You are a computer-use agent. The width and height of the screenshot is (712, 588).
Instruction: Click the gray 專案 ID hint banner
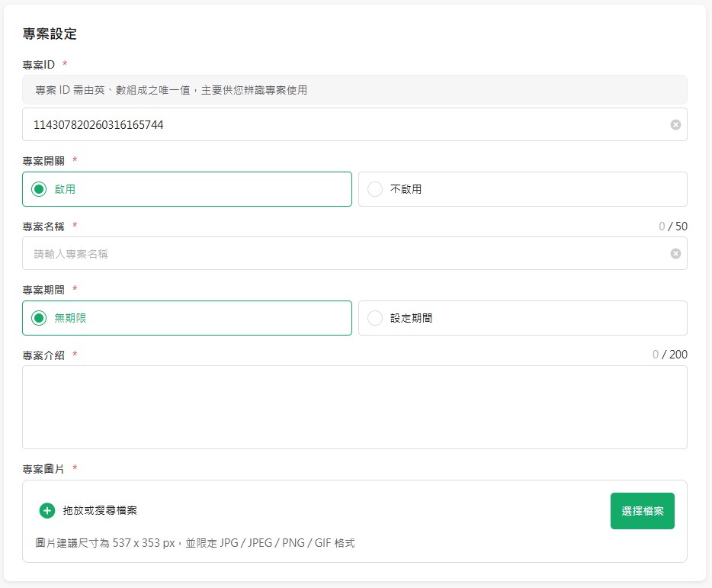354,90
